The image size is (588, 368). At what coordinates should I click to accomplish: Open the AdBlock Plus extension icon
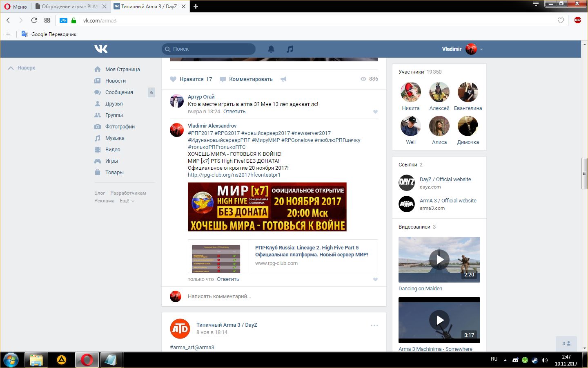click(x=577, y=20)
